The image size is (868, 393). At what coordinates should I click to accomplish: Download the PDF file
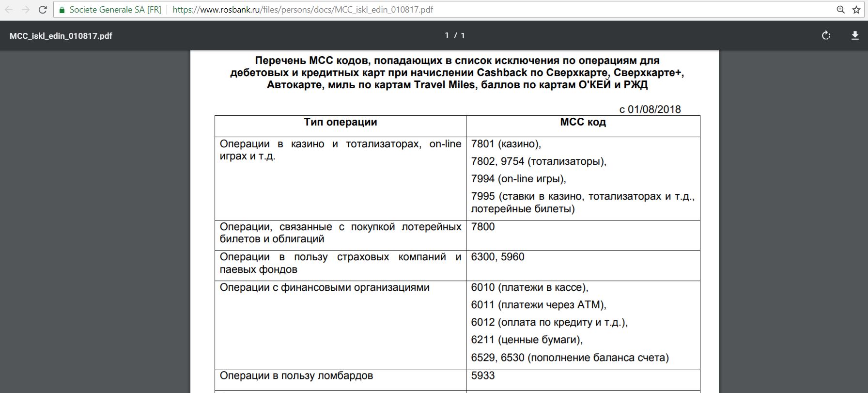click(855, 35)
